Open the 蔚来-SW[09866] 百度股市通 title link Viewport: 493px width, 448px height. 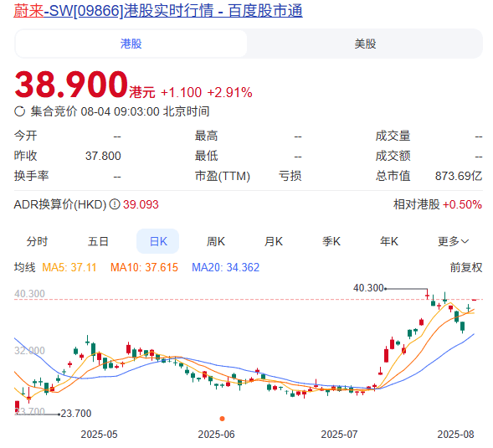158,11
